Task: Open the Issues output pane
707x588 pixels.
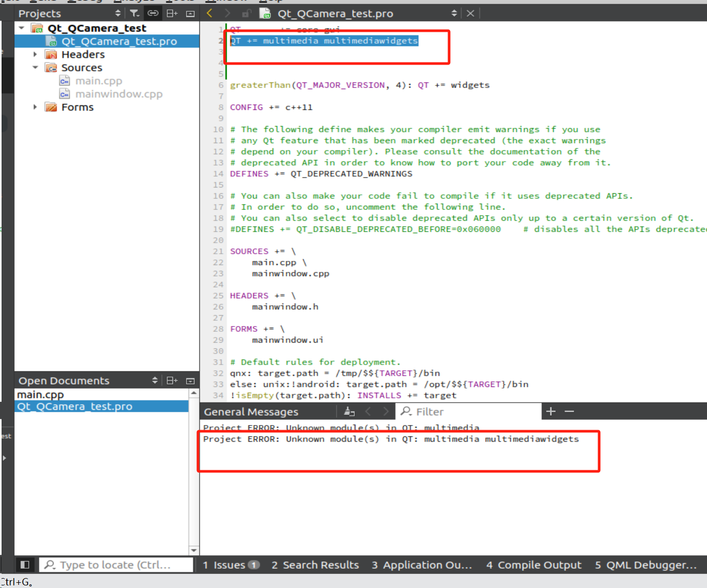Action: [x=231, y=565]
